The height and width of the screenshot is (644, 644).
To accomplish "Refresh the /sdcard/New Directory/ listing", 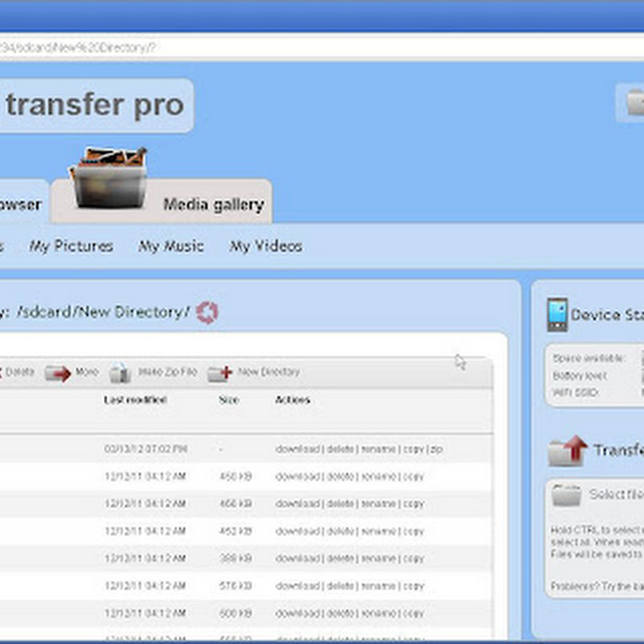I will pyautogui.click(x=207, y=313).
